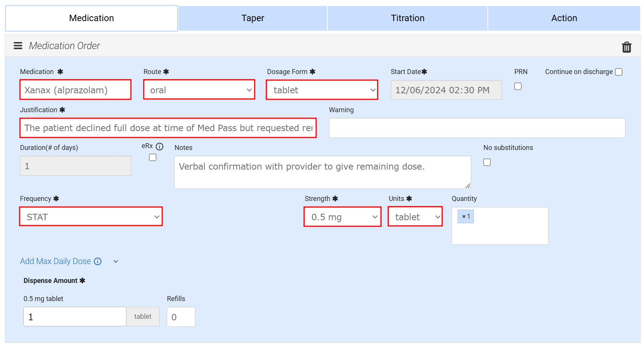Open the Route dropdown showing oral
The height and width of the screenshot is (346, 644).
pos(199,90)
